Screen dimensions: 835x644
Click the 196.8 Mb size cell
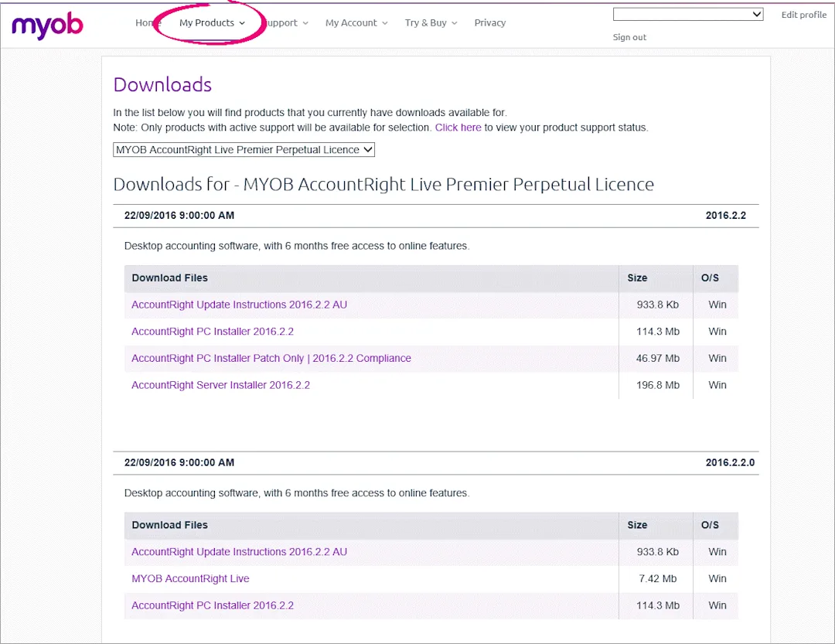coord(658,385)
